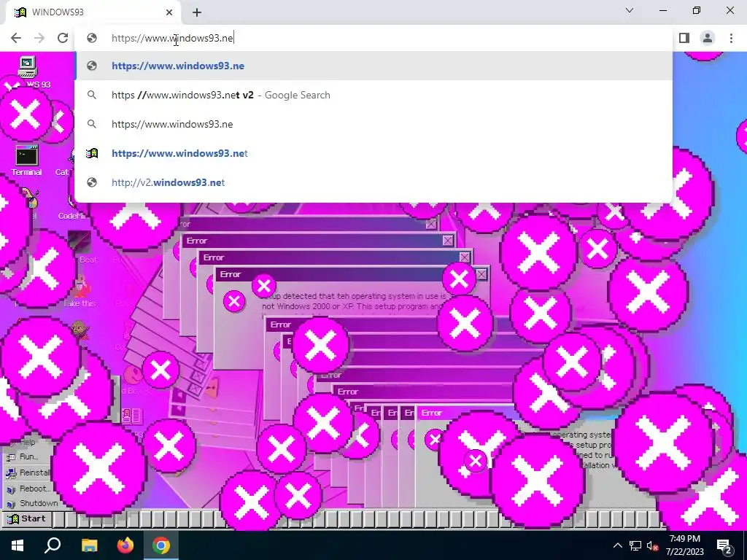Image resolution: width=747 pixels, height=560 pixels.
Task: Open the network tray icon
Action: (635, 545)
